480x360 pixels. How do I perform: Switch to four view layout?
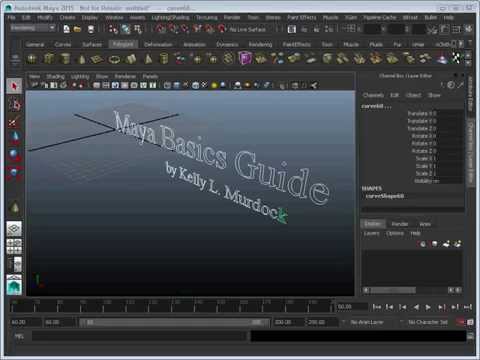(14, 246)
